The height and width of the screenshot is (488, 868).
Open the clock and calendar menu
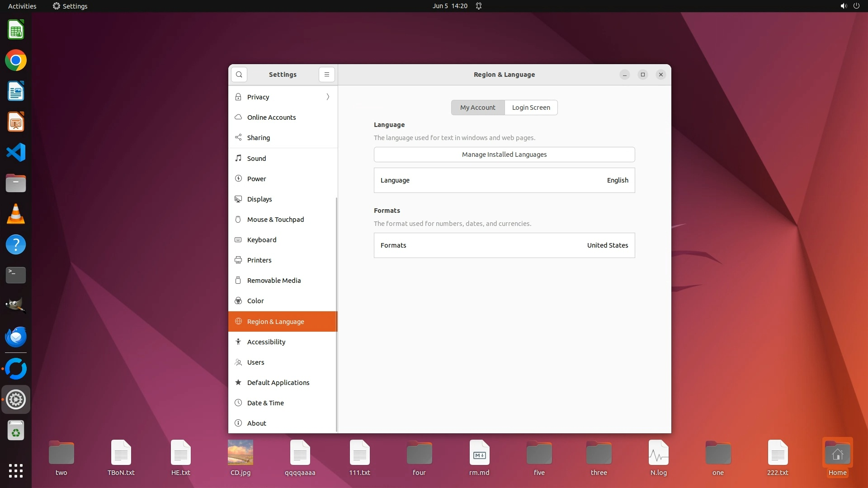point(449,6)
